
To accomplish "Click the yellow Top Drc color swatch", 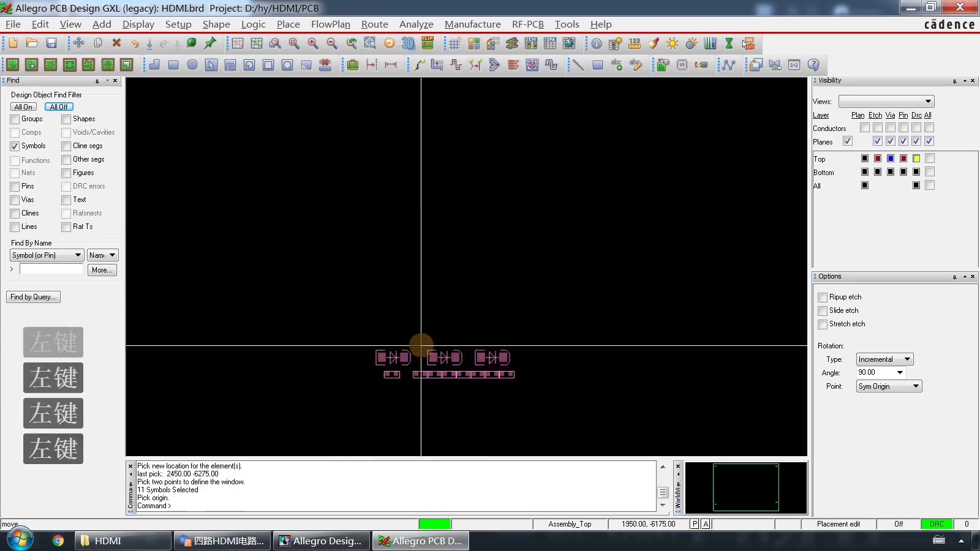I will [x=916, y=159].
